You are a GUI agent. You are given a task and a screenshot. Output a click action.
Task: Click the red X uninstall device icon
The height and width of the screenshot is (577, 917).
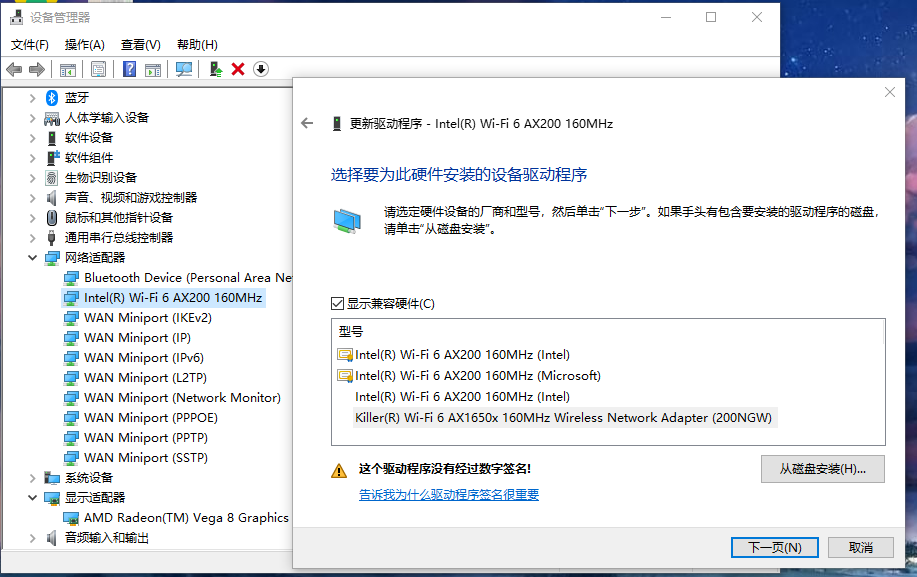point(238,70)
